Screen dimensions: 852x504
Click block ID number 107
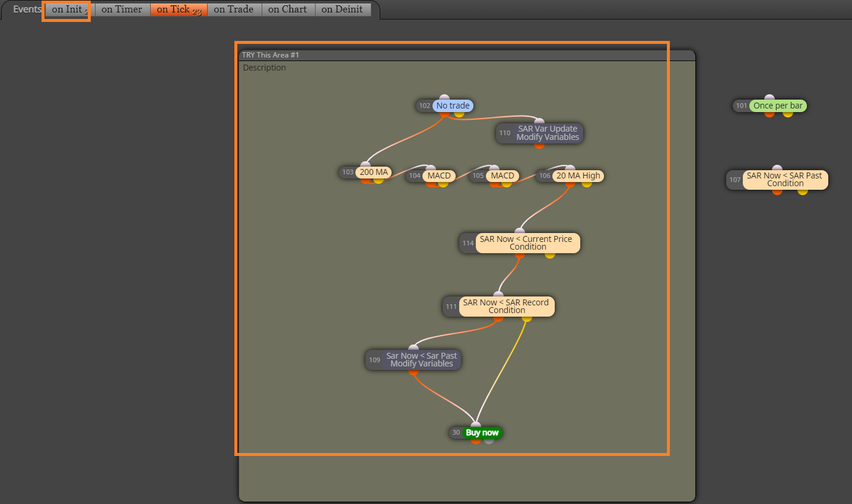735,180
